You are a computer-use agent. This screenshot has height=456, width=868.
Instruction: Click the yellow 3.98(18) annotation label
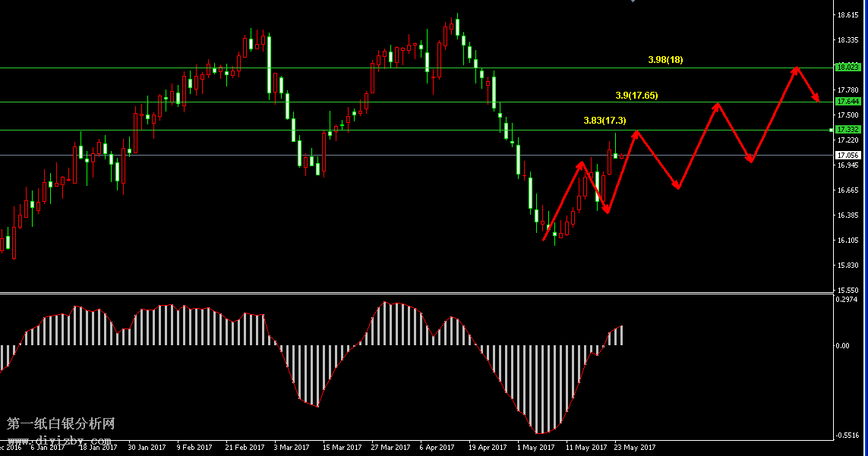[665, 60]
